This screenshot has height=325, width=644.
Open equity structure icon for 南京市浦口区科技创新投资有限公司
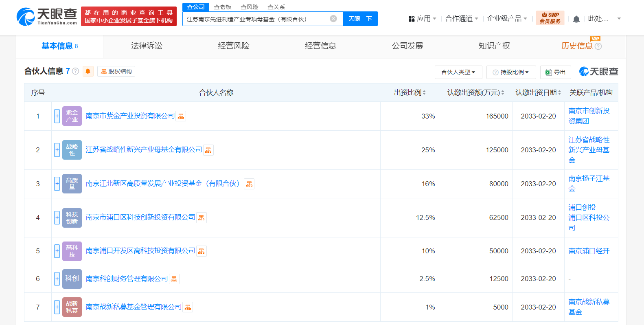click(x=202, y=218)
